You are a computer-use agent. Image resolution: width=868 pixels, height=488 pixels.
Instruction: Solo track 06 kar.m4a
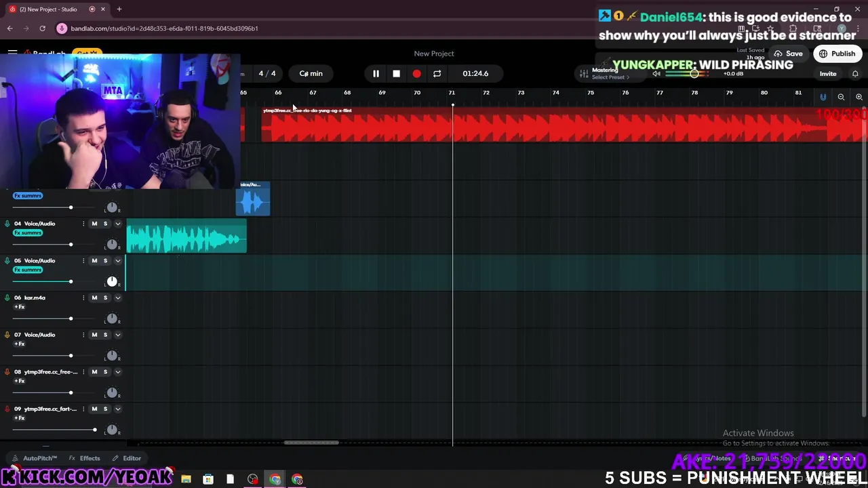(105, 298)
